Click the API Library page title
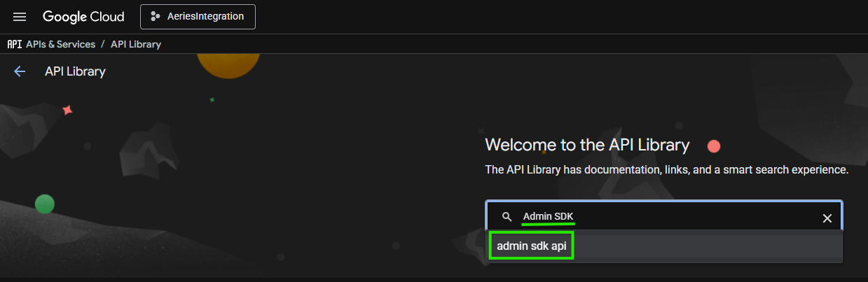Viewport: 868px width, 282px height. (x=75, y=71)
